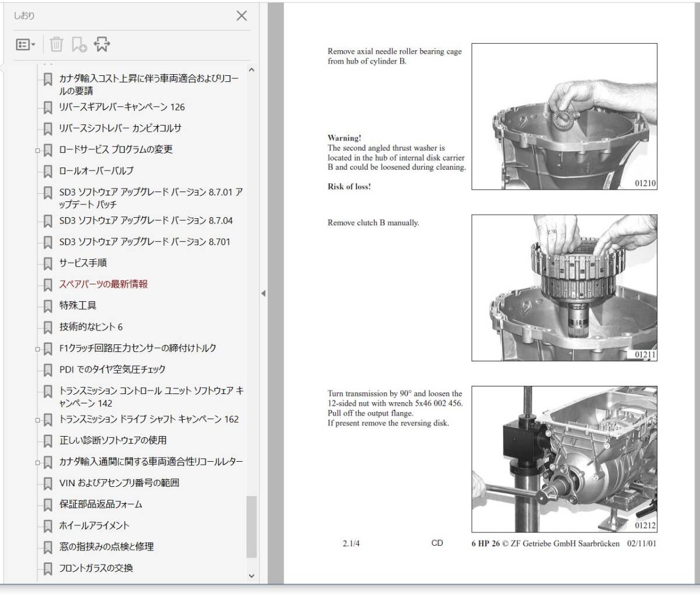Viewport: 700px width, 596px height.
Task: Expand トランスミッション ドライブ シャフト キャンペーン 162
Action: [37, 420]
